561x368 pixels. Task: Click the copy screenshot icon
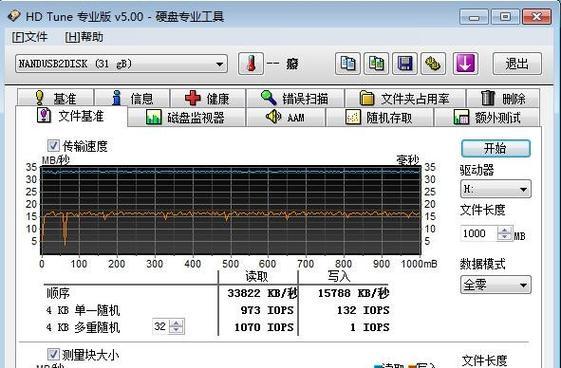point(376,64)
